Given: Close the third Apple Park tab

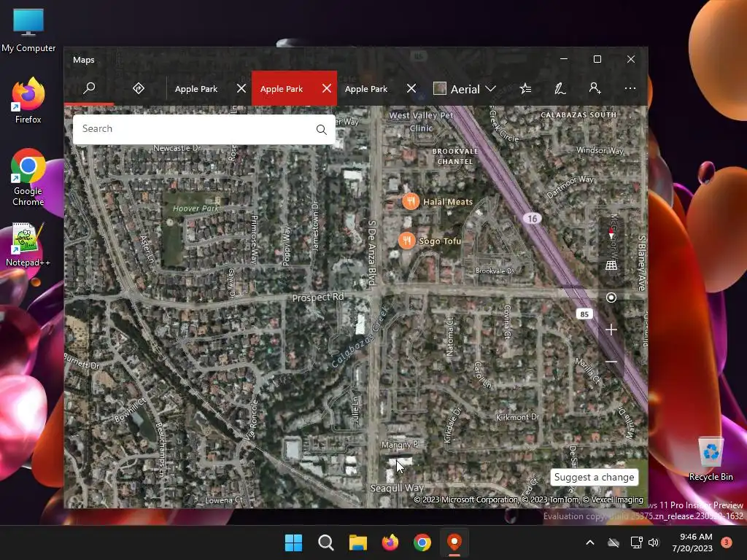Looking at the screenshot, I should click(x=411, y=88).
